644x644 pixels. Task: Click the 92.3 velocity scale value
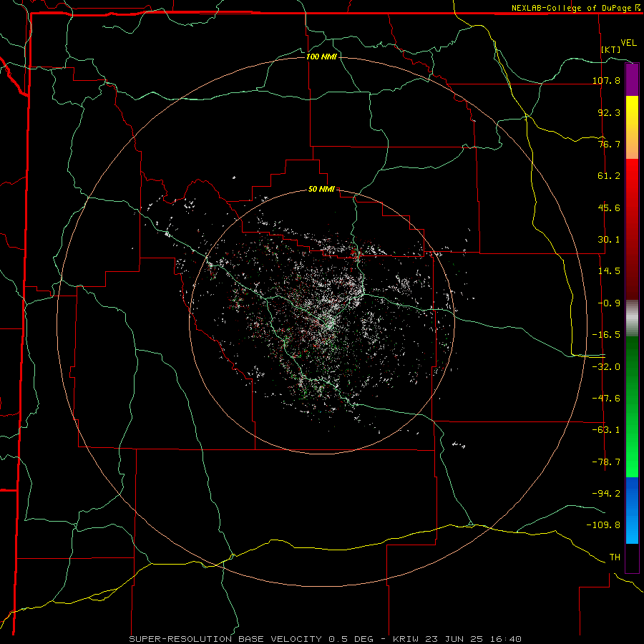pyautogui.click(x=609, y=112)
